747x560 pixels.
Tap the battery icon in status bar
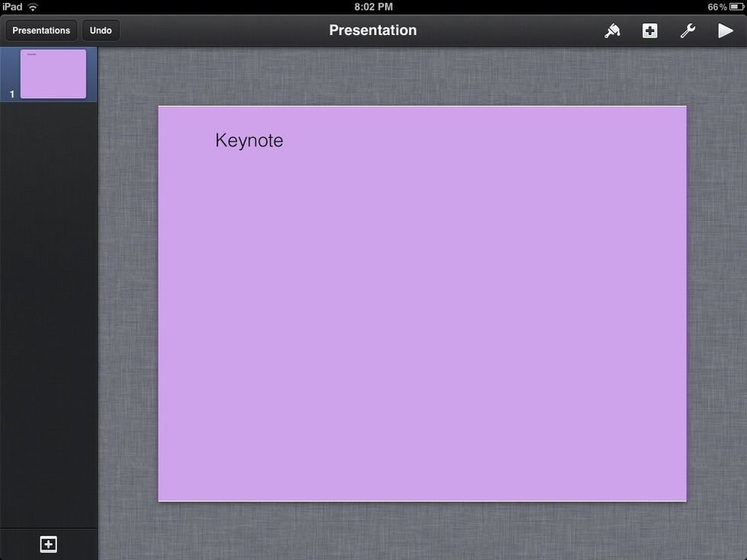pyautogui.click(x=736, y=7)
